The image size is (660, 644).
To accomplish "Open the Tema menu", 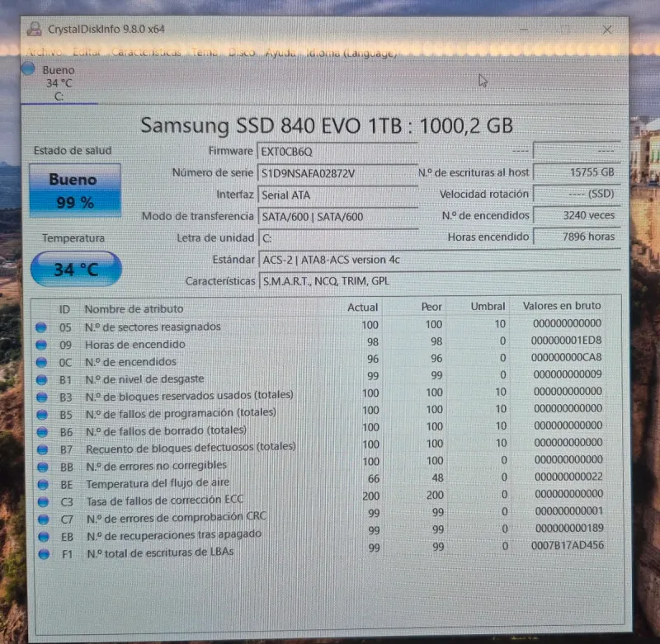I will [x=205, y=52].
